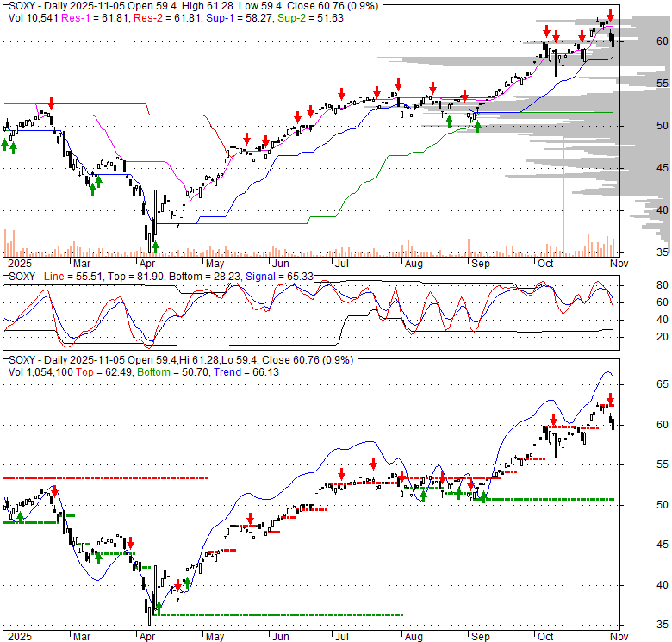
Task: Click the red sell arrow in mid-May on the top chart
Action: click(247, 139)
